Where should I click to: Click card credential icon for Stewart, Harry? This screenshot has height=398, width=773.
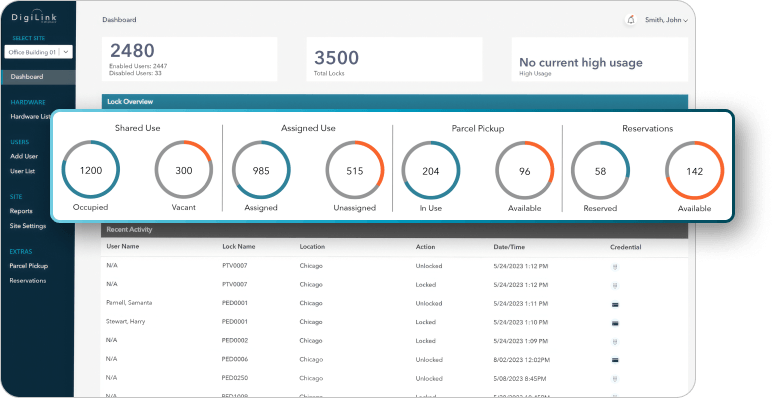pyautogui.click(x=615, y=324)
